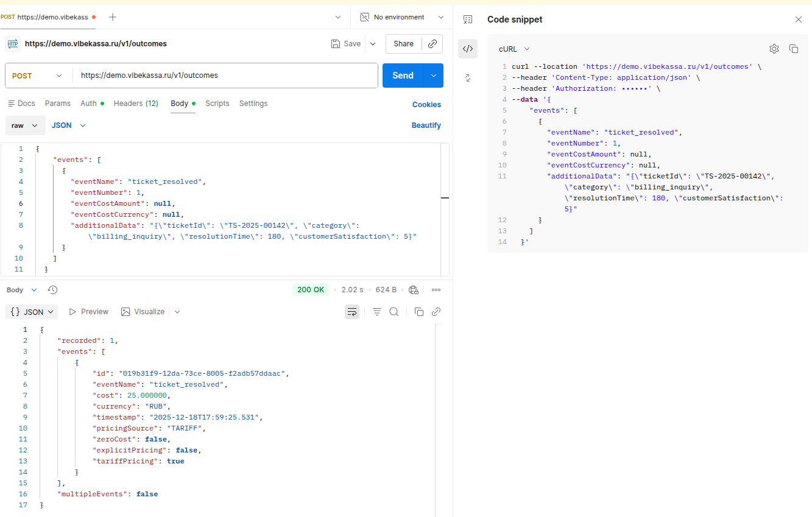Screen dimensions: 812x517
Task: Click the Send button
Action: tap(403, 76)
